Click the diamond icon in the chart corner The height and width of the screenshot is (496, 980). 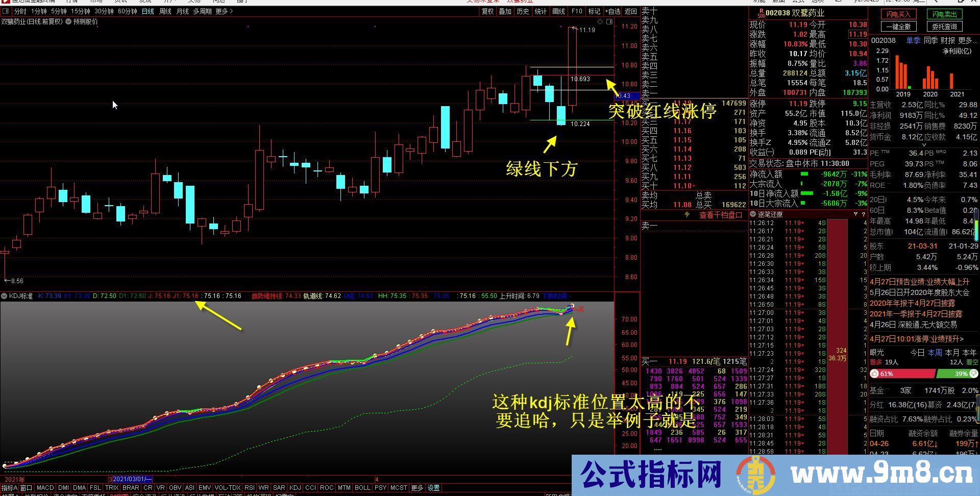pos(601,21)
